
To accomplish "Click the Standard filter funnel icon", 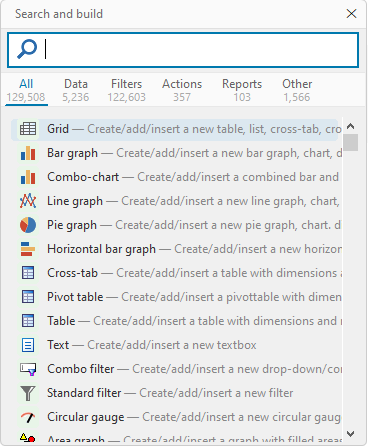I will click(28, 393).
